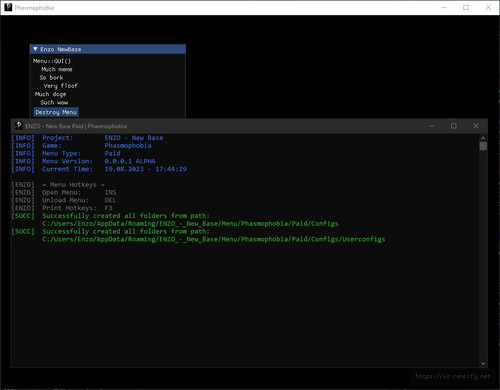This screenshot has height=390, width=500.
Task: Click the '- Menu Hotkeys -' header line
Action: (73, 185)
